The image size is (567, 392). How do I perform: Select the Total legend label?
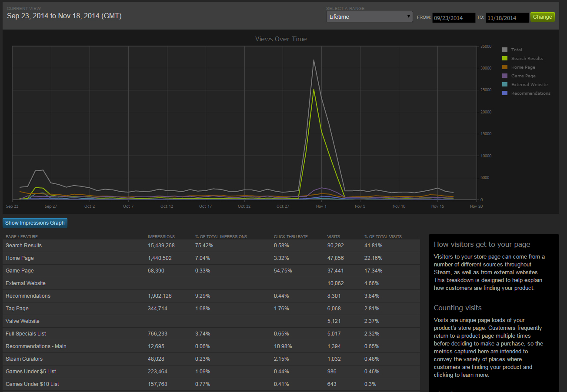[x=517, y=50]
